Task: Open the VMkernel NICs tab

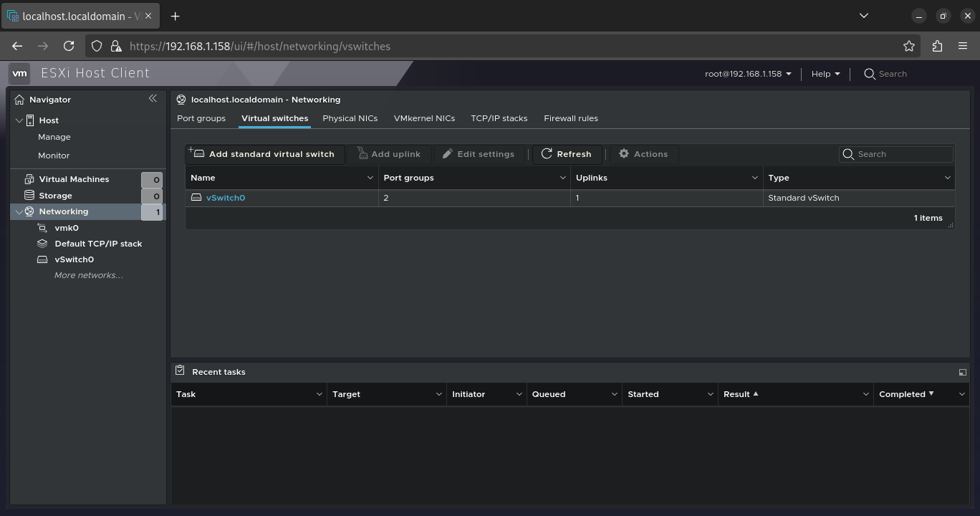Action: [x=424, y=118]
